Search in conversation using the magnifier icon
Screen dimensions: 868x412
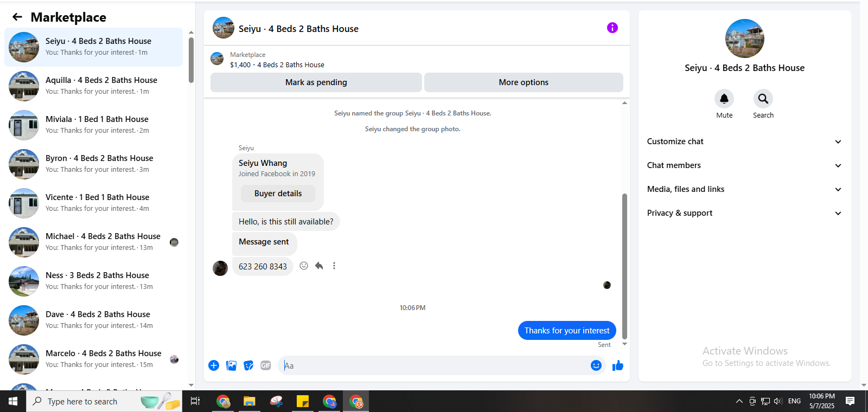(763, 99)
